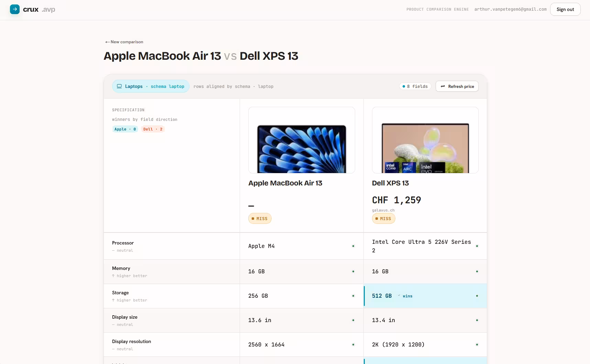Click the 13.4 in display size value
The height and width of the screenshot is (364, 590).
tap(383, 320)
